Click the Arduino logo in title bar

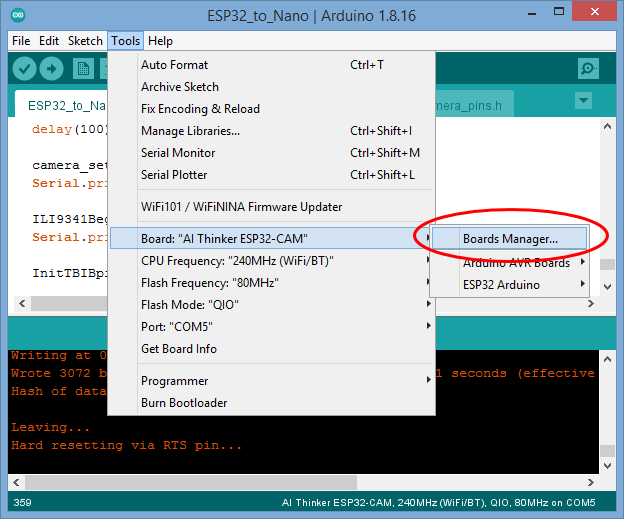pyautogui.click(x=18, y=16)
